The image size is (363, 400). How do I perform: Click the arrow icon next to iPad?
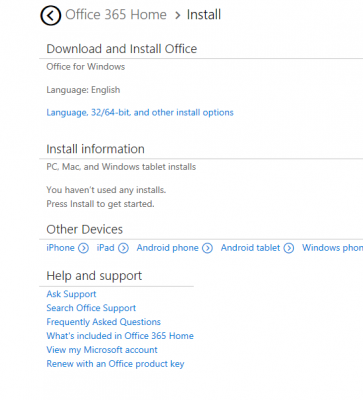pyautogui.click(x=123, y=248)
